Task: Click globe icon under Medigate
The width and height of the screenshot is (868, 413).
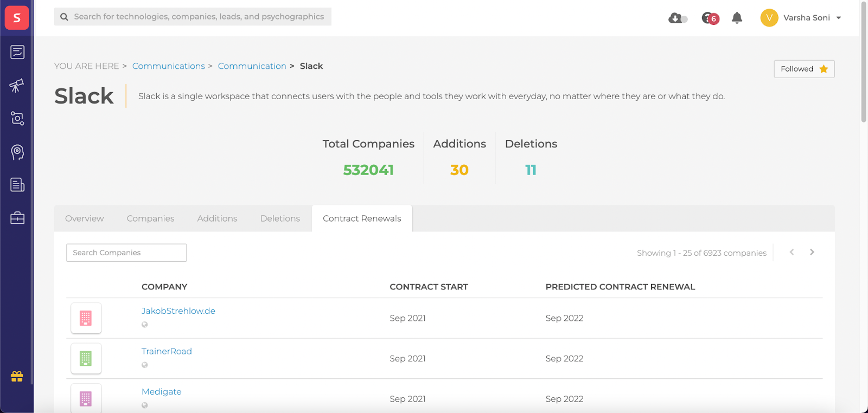Action: click(145, 405)
